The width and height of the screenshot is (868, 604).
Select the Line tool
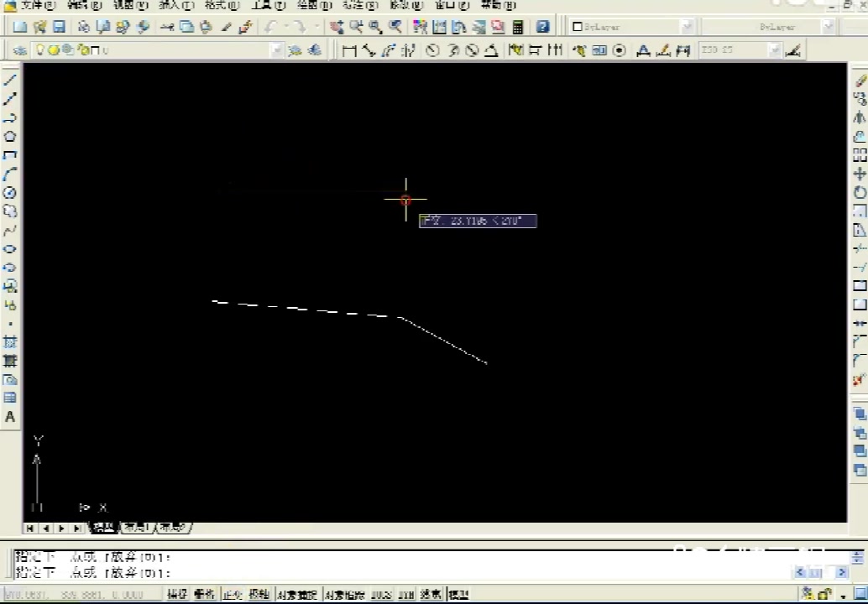click(x=10, y=80)
